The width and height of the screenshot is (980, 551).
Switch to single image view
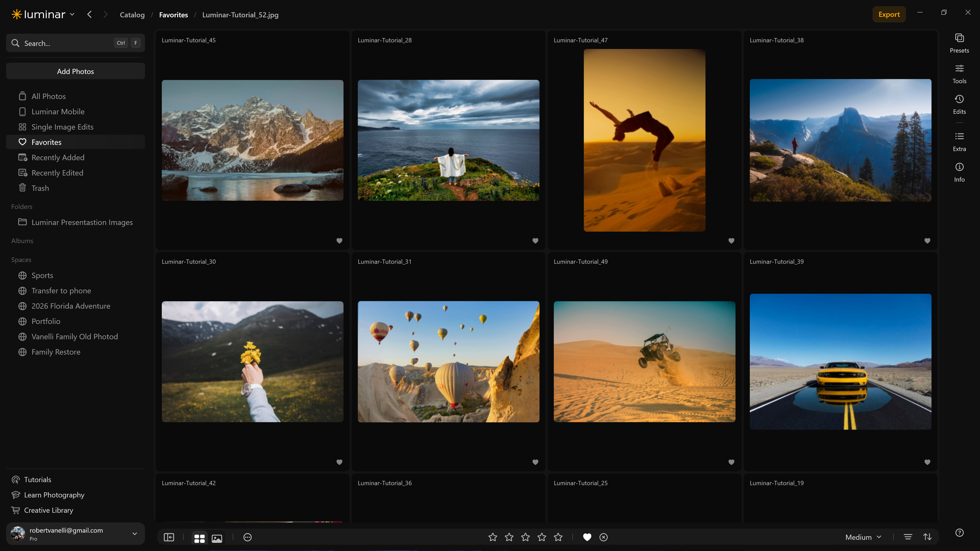point(217,538)
